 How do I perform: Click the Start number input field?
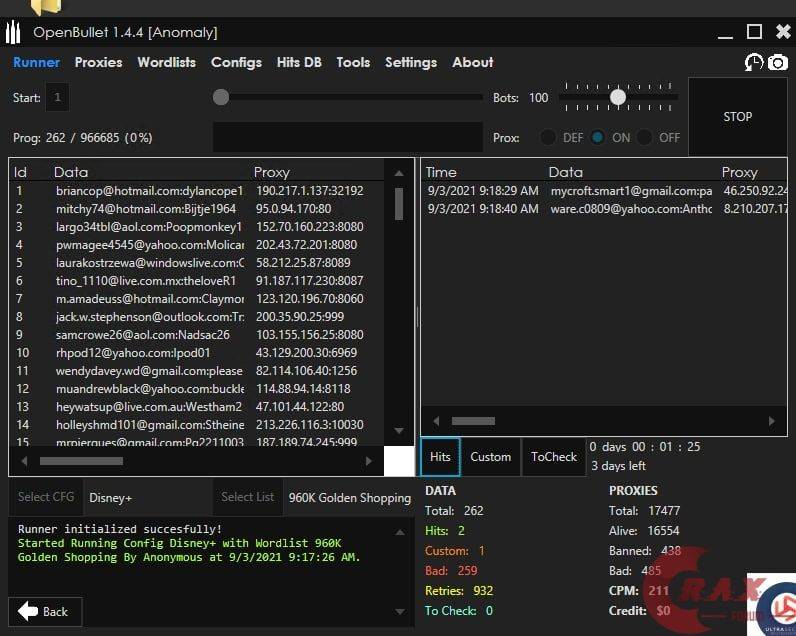point(57,97)
